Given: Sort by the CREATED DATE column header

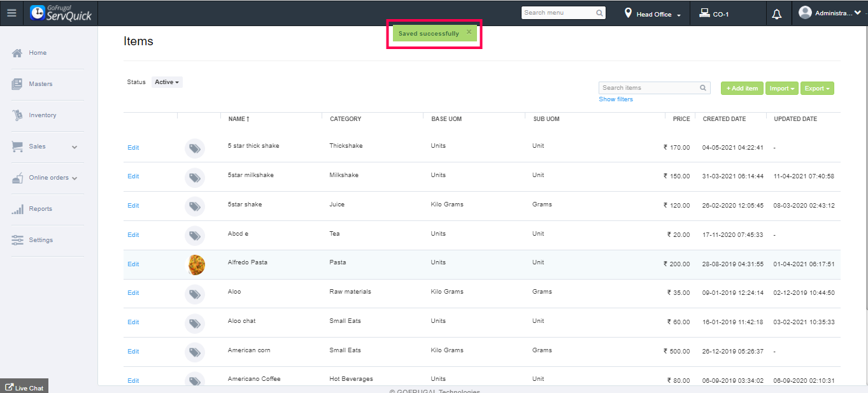Looking at the screenshot, I should [724, 119].
